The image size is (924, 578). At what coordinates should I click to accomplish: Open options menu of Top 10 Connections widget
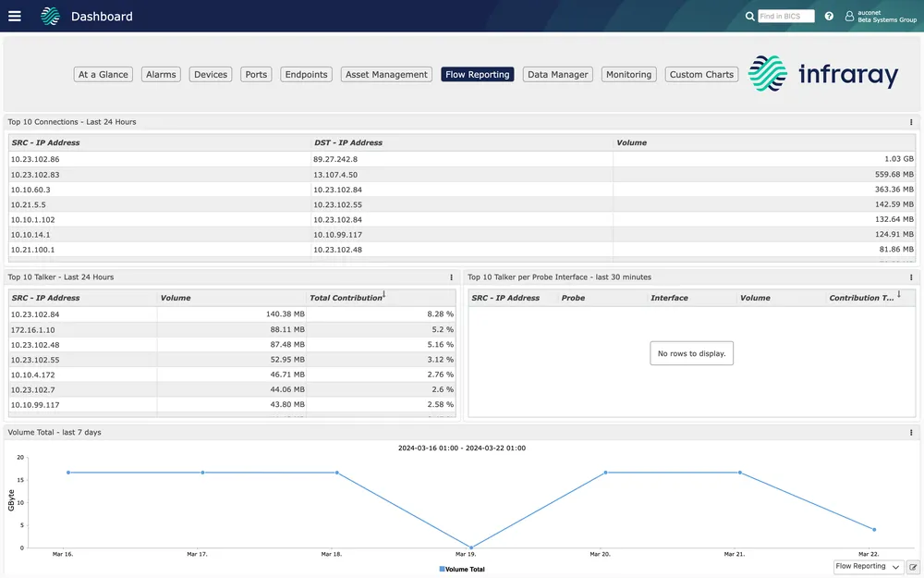click(911, 121)
